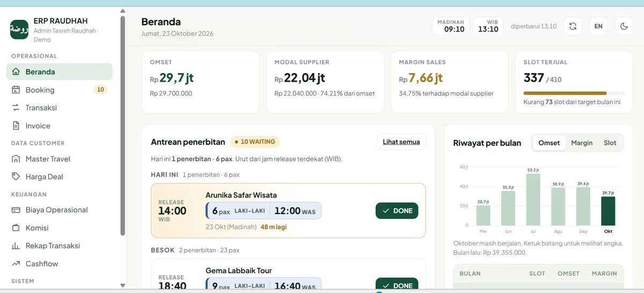The image size is (644, 293).
Task: Click DONE for Arunika Safar Wisata
Action: point(397,211)
